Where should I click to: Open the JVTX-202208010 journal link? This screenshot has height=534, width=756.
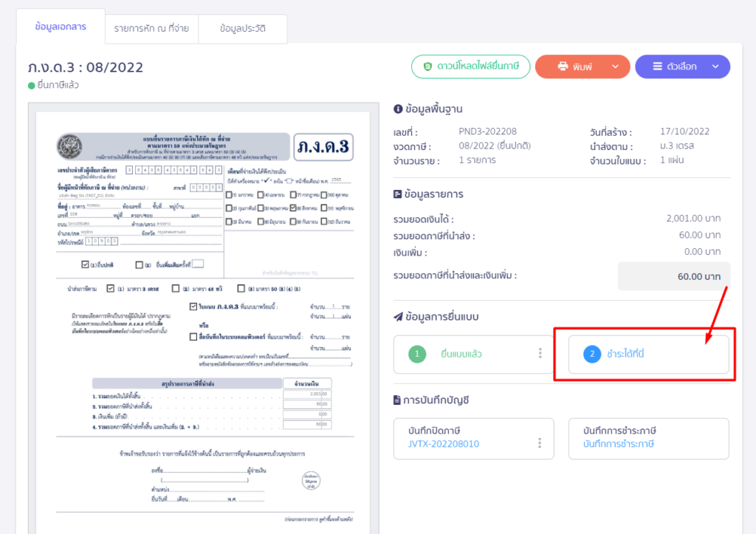444,444
